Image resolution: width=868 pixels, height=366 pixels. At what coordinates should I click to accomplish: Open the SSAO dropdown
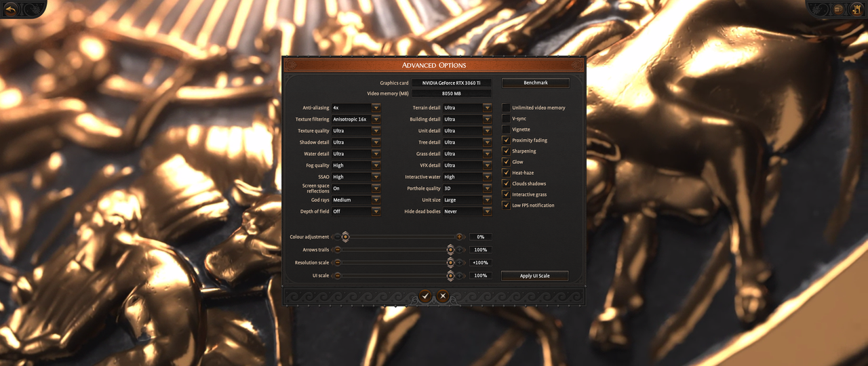(356, 177)
